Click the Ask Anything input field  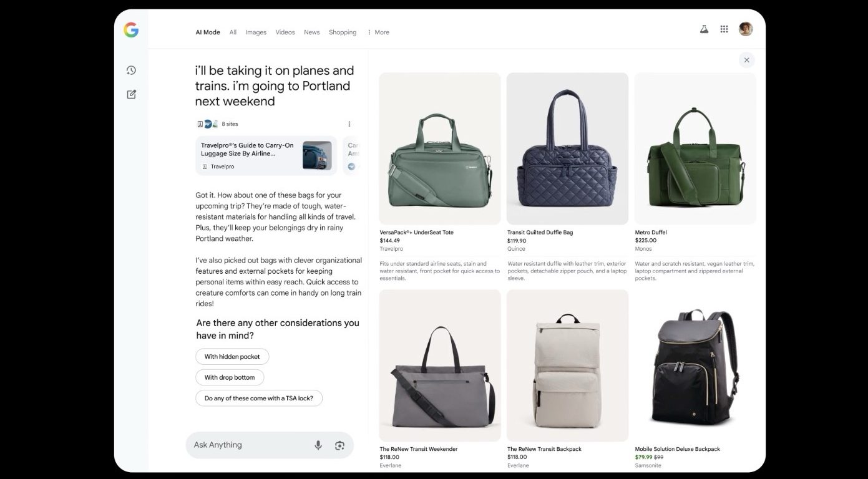(250, 445)
